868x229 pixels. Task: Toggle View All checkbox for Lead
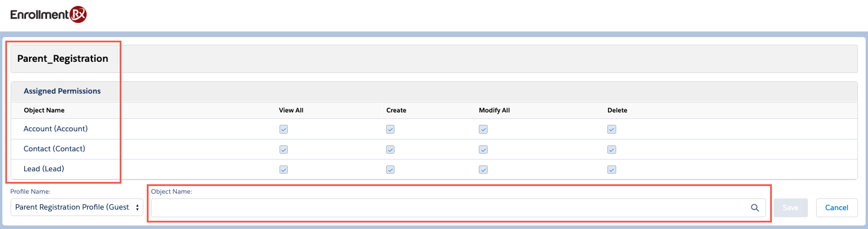point(283,170)
